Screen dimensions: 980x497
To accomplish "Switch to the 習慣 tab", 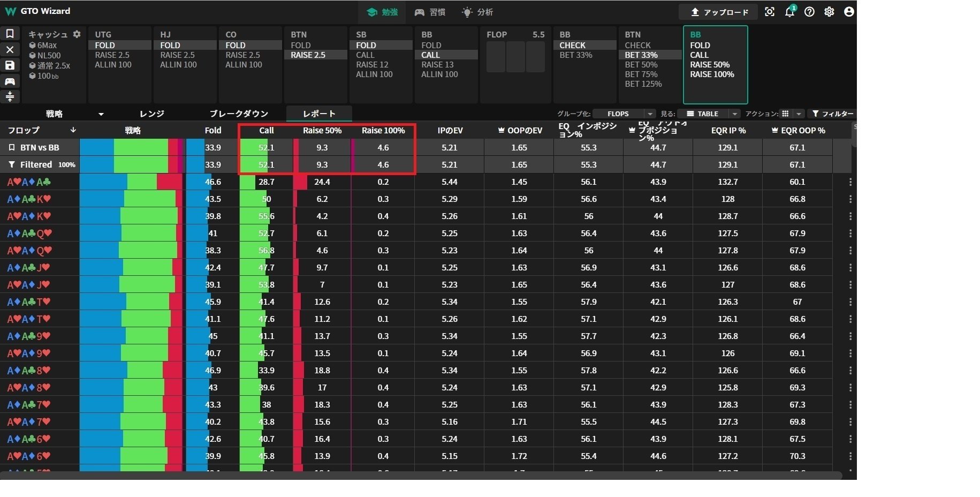I will (430, 12).
